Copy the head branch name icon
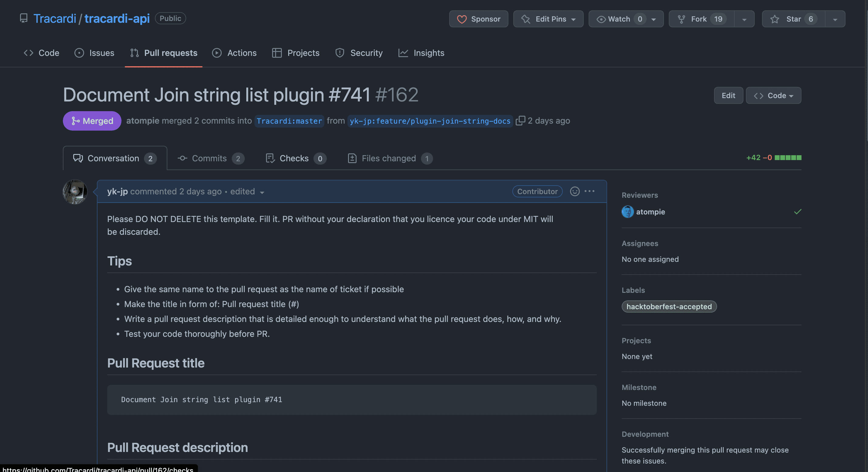 pos(520,121)
